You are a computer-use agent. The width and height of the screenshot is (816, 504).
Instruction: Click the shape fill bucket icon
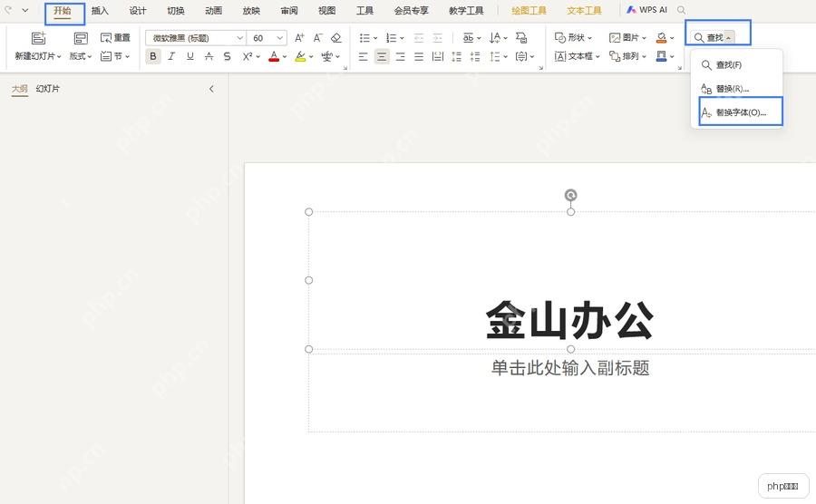(662, 38)
